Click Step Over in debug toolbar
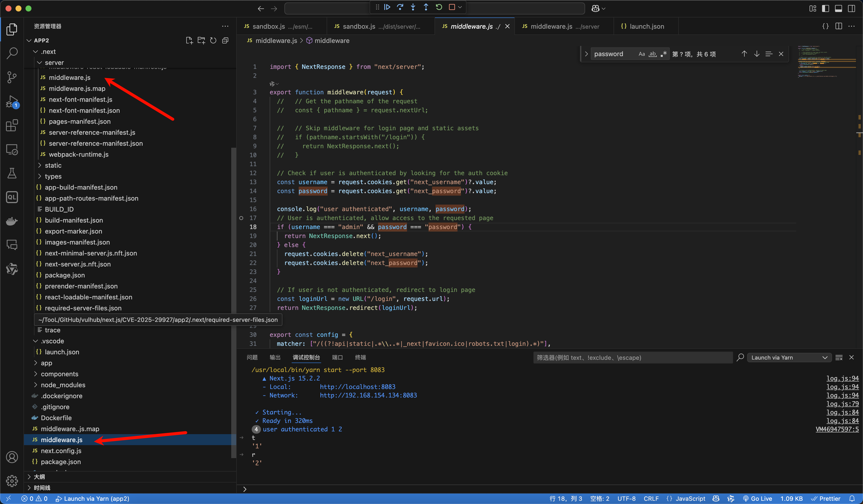Viewport: 863px width, 504px height. pyautogui.click(x=400, y=7)
